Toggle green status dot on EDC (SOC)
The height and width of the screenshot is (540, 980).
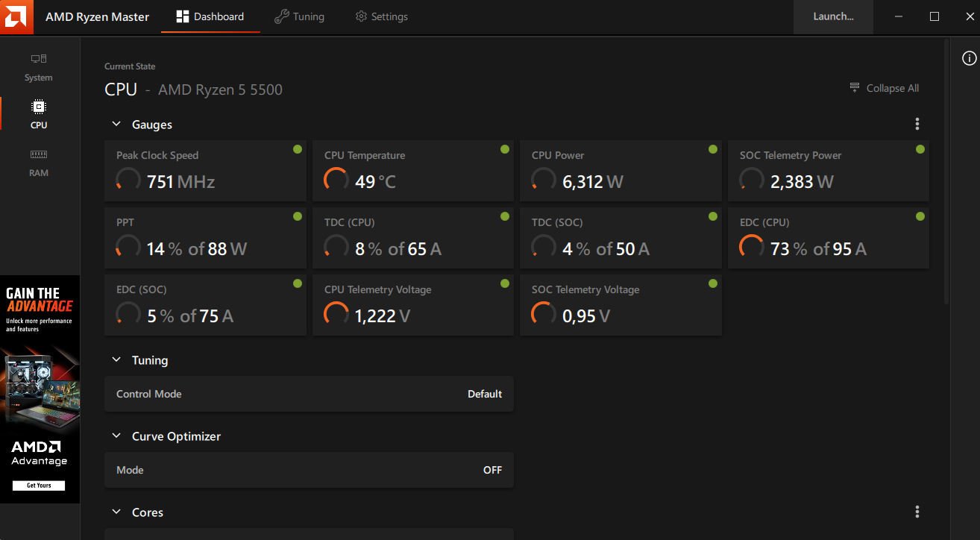[298, 283]
